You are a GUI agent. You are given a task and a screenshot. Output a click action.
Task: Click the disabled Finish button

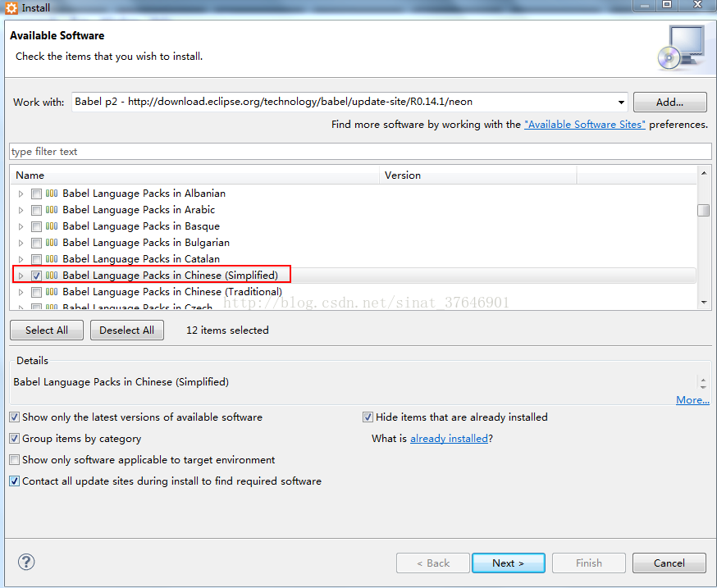tap(588, 563)
